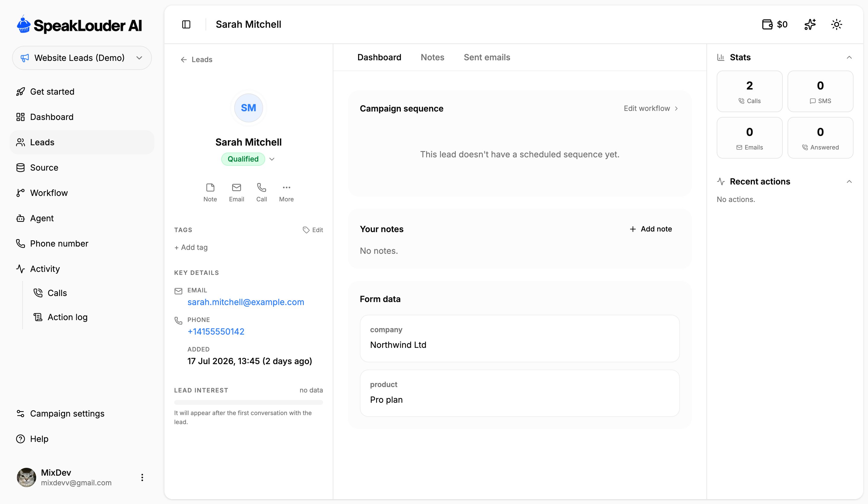
Task: Click Add note button
Action: click(x=651, y=229)
